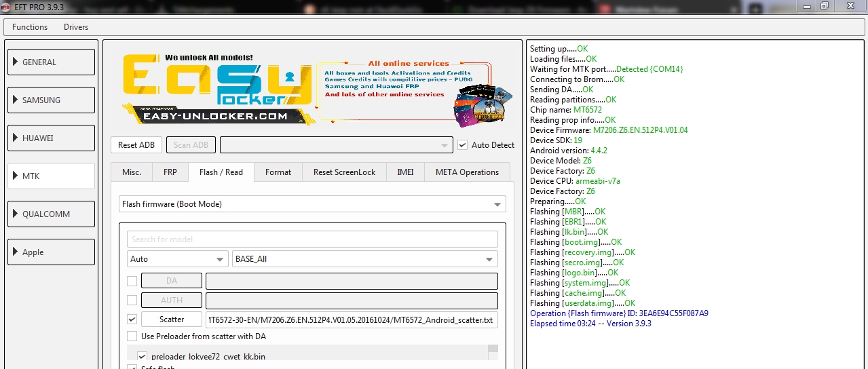This screenshot has width=868, height=369.
Task: Click the Chip name MT6572 log line
Action: (566, 110)
